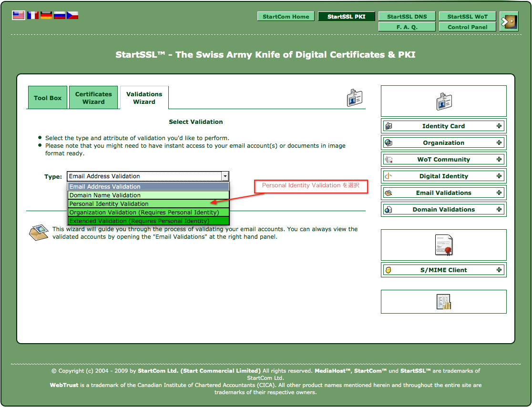Click the StartSSL Swiss Army Knife title
Screen dimensions: 532x407
266,55
